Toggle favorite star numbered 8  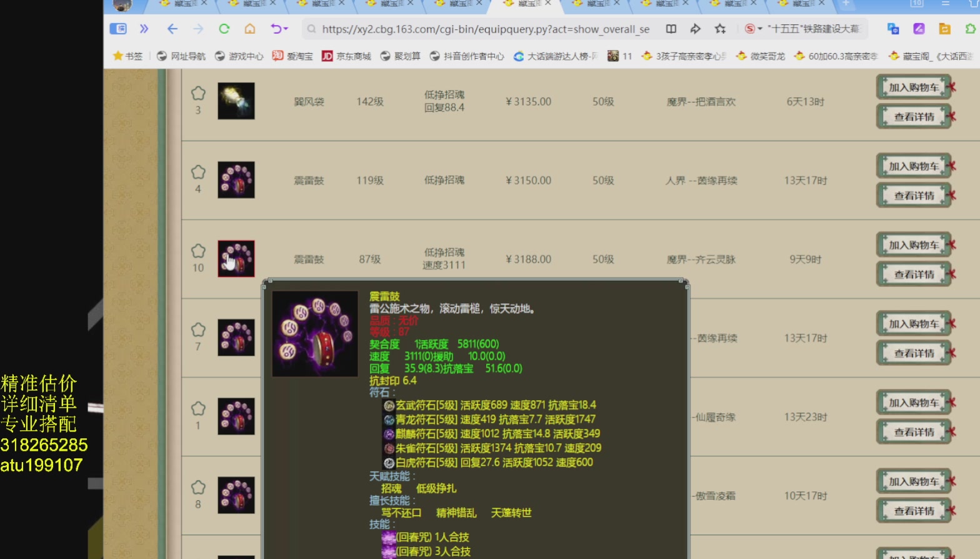(x=198, y=488)
